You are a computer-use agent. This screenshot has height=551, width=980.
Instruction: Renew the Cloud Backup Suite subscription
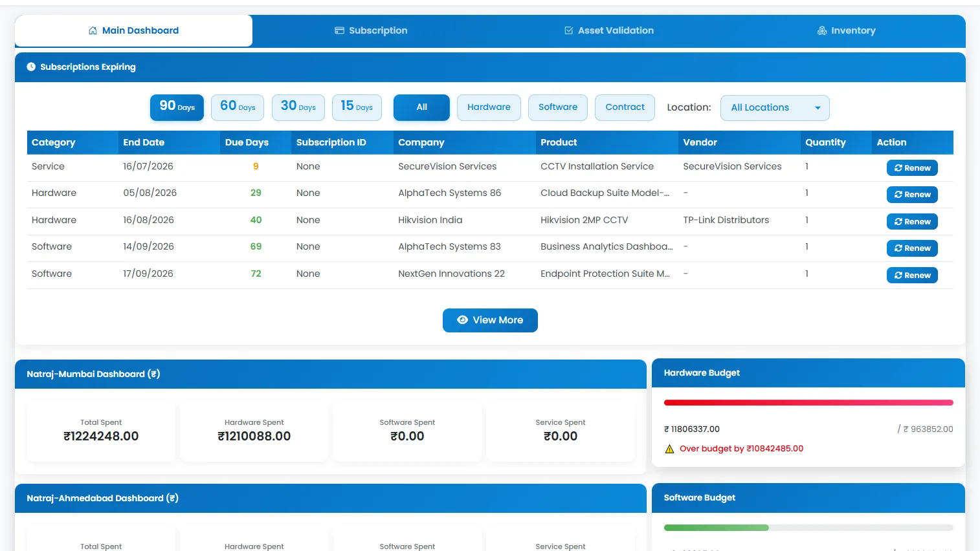pyautogui.click(x=912, y=195)
